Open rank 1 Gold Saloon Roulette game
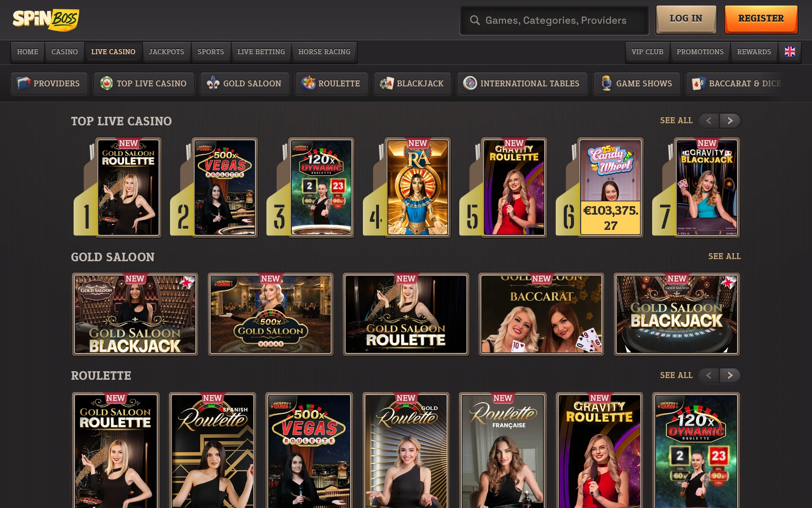Viewport: 812px width, 508px height. (129, 188)
